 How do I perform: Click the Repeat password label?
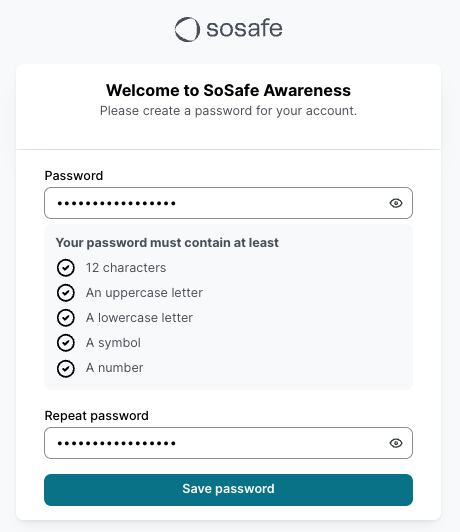click(x=96, y=416)
